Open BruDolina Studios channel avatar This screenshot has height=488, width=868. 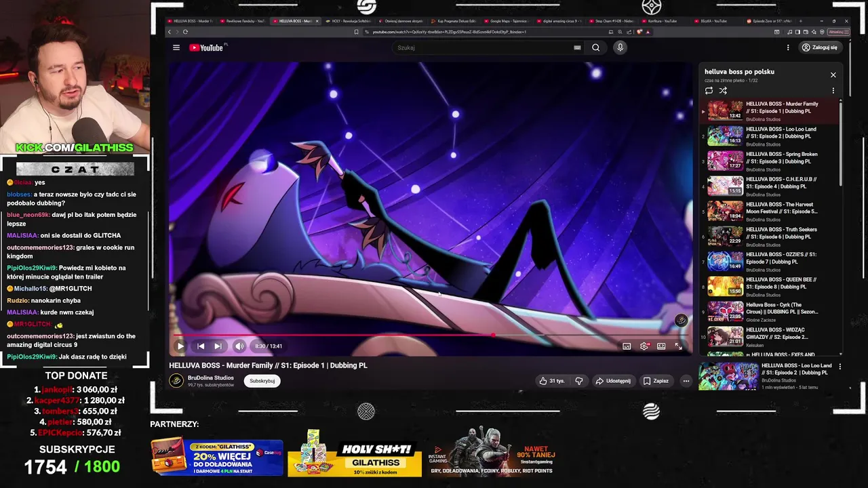(x=176, y=381)
